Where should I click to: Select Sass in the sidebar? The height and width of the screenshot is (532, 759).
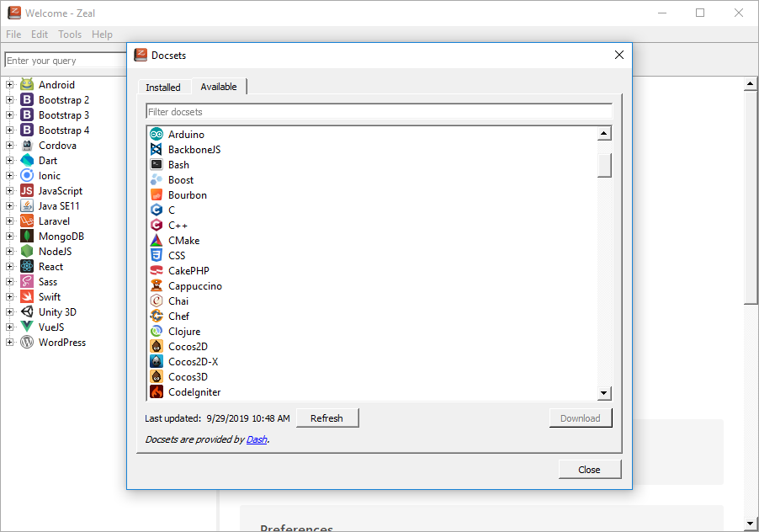pyautogui.click(x=48, y=281)
